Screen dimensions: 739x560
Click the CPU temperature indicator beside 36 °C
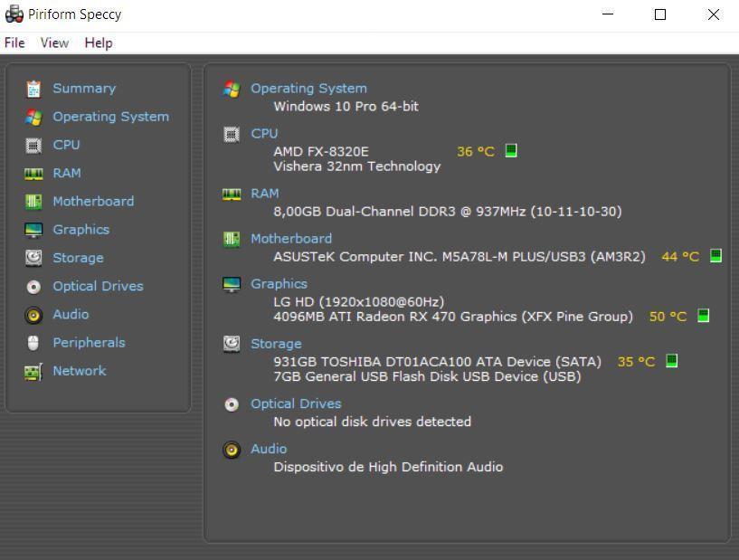point(511,151)
